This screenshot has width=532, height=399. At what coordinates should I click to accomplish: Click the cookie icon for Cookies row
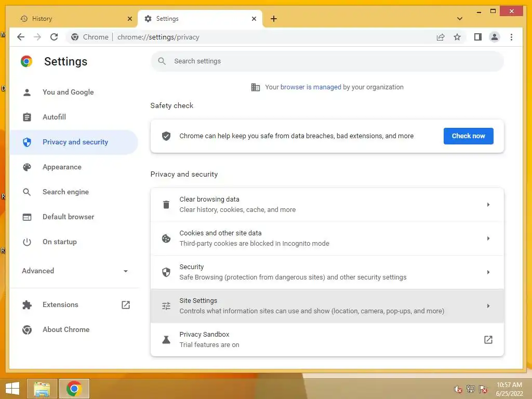[x=166, y=238]
